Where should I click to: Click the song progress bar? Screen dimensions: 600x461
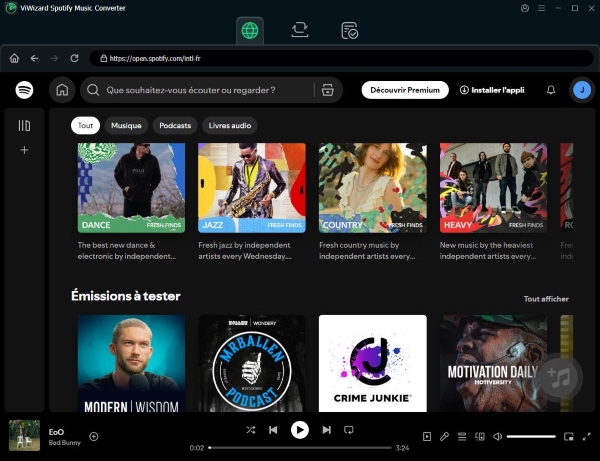coord(300,448)
